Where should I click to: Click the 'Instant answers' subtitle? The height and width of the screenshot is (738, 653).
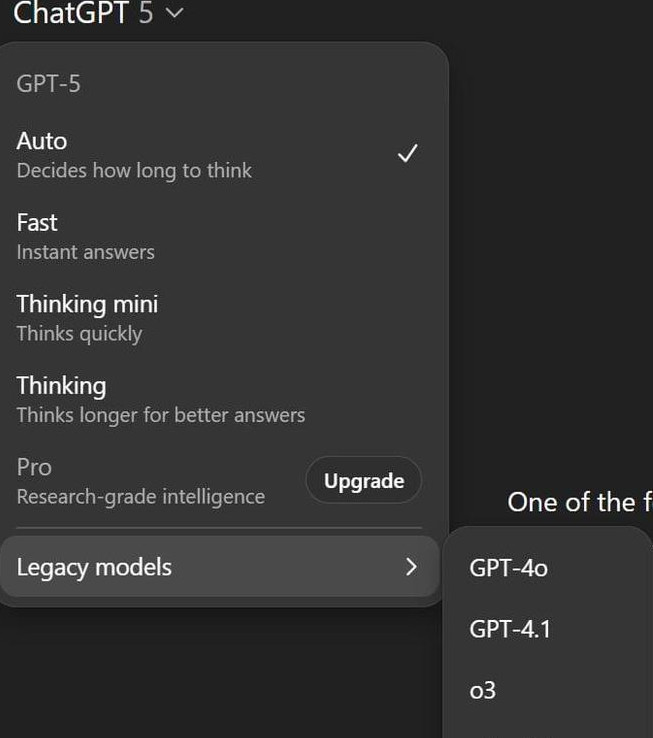pos(85,252)
